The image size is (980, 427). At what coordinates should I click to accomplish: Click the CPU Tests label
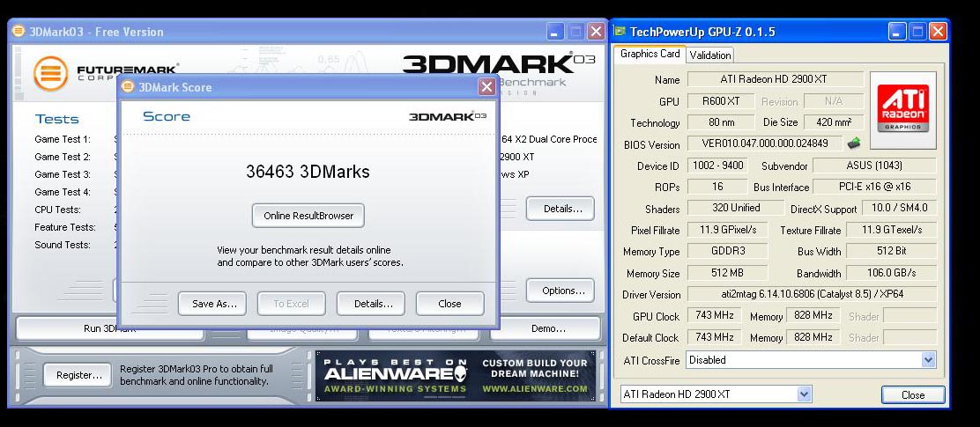pos(57,210)
